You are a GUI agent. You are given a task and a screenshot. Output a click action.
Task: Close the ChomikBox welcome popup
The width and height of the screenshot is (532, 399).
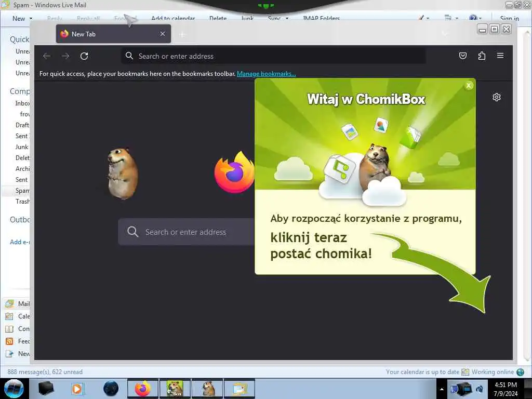[469, 86]
